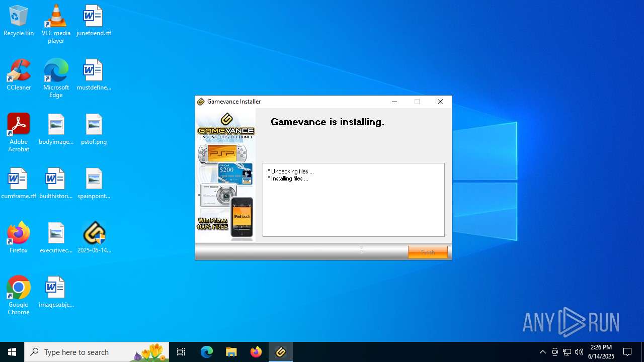The width and height of the screenshot is (644, 362).
Task: Click the iPod touch picture in installer
Action: pos(242,217)
